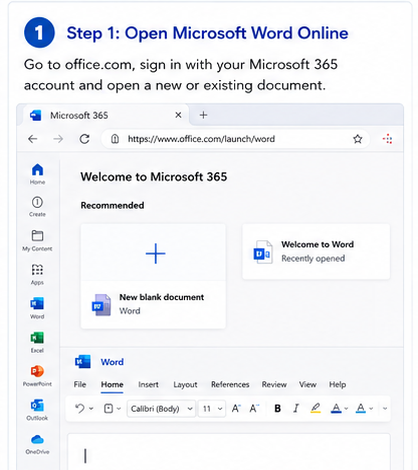Open the Create icon in sidebar

37,202
